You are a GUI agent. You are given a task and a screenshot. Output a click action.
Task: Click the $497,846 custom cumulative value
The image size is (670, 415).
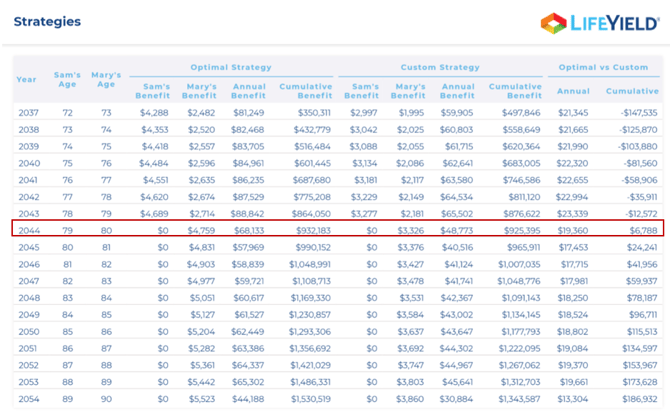[521, 113]
